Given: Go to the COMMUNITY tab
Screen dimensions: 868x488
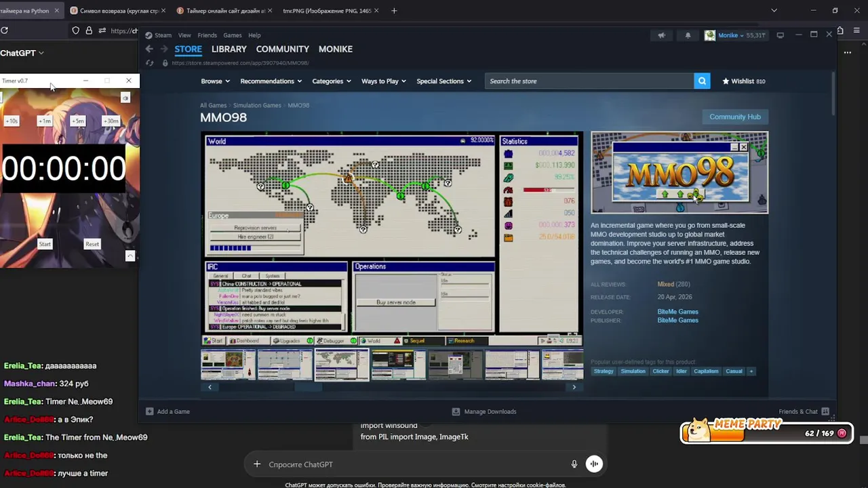Looking at the screenshot, I should pyautogui.click(x=282, y=49).
